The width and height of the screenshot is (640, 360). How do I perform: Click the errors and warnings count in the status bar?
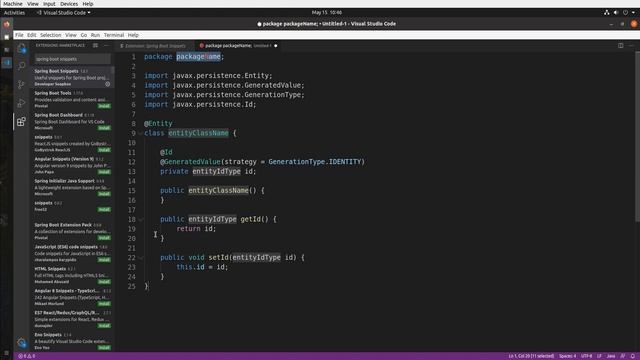click(x=27, y=356)
